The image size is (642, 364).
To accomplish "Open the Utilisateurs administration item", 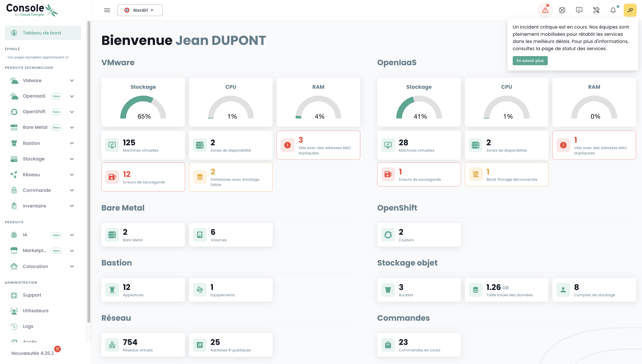I will (36, 310).
